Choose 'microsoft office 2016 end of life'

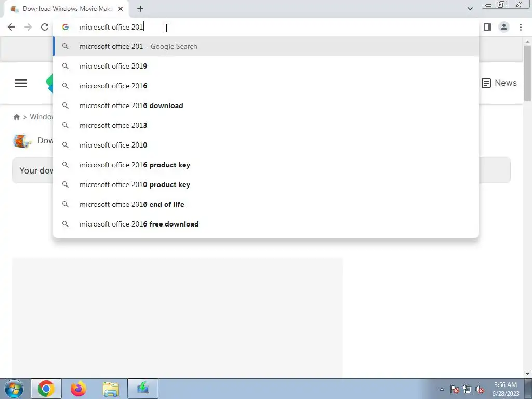coord(266,204)
